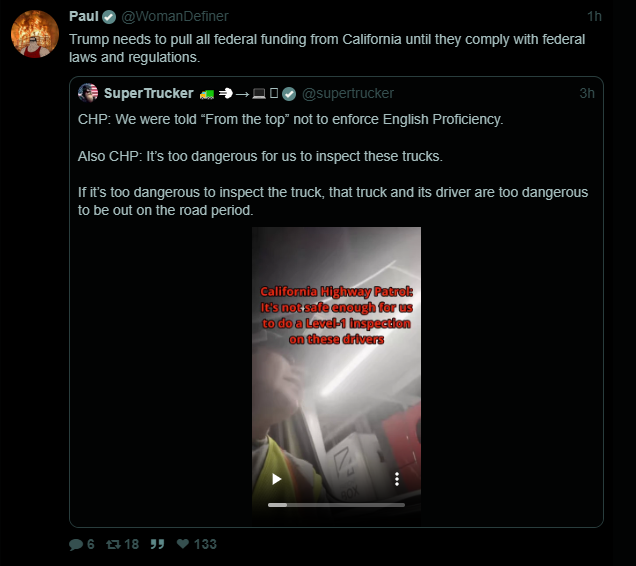Click Paul's tweet text about federal funding
Image resolution: width=636 pixels, height=566 pixels.
[x=327, y=48]
